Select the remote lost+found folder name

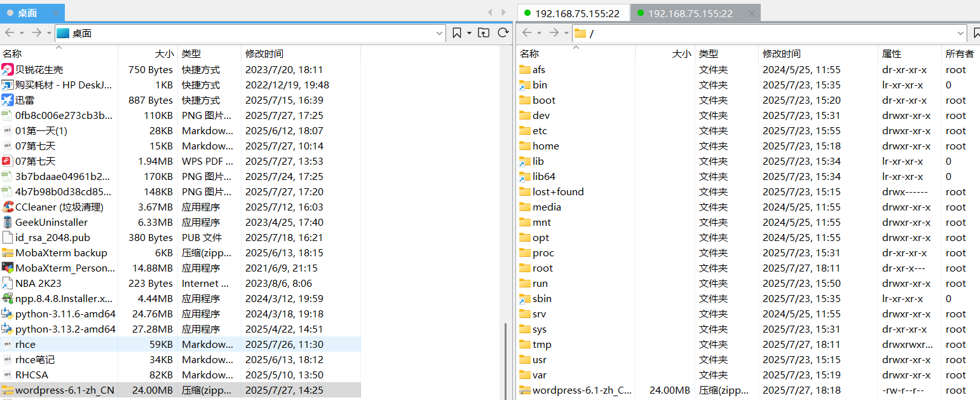click(x=558, y=191)
